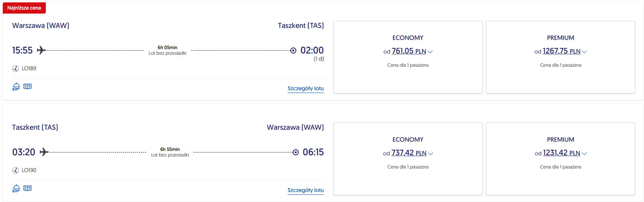Screen dimensions: 644x202
Task: Click the meal service icon for flight LO189
Action: coord(16,87)
